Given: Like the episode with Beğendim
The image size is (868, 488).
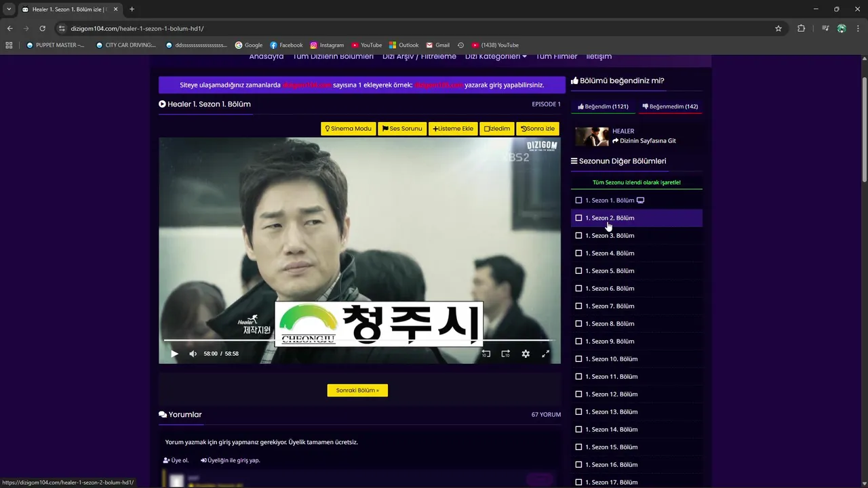Looking at the screenshot, I should (x=603, y=106).
